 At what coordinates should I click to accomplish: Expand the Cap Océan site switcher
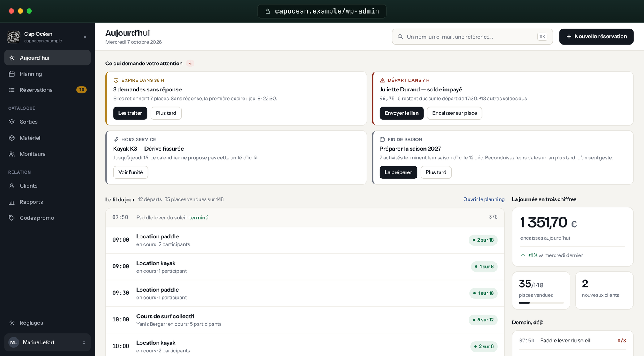click(85, 37)
